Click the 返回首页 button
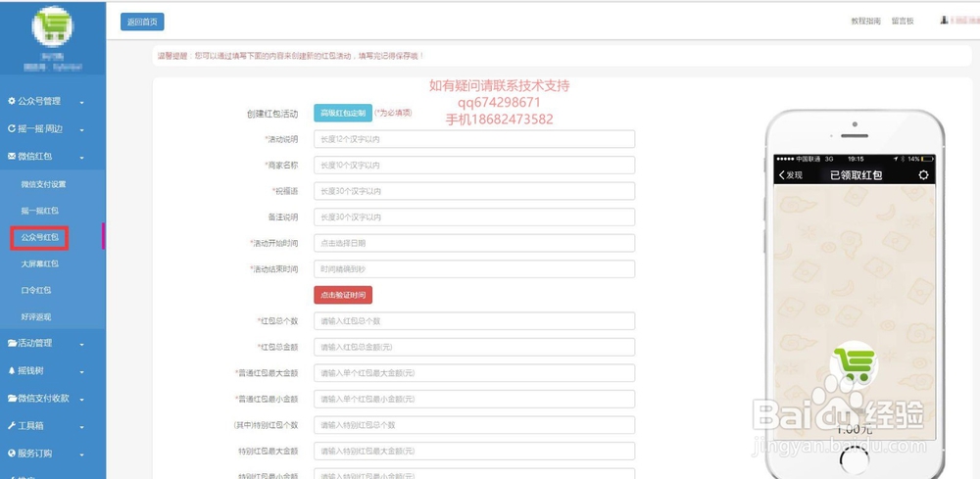Viewport: 980px width, 479px height. pyautogui.click(x=142, y=22)
